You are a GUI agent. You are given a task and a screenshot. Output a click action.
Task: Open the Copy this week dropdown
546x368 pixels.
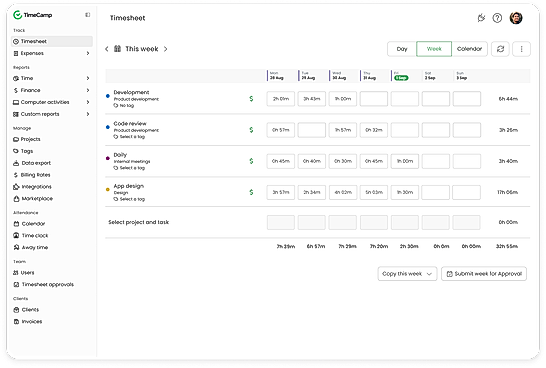407,274
